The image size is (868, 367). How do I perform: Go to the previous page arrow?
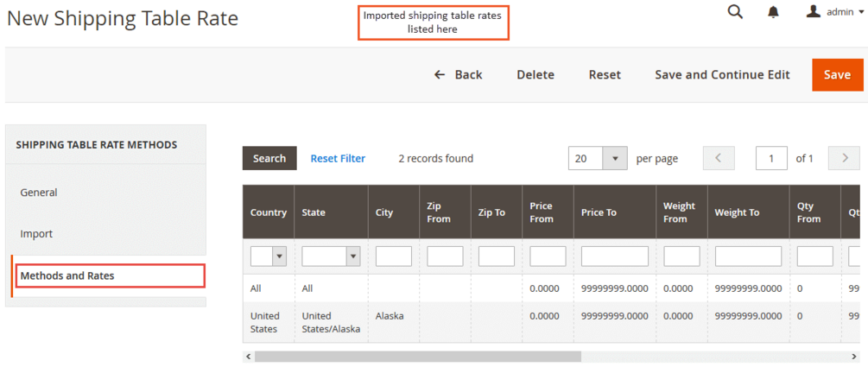pos(719,158)
